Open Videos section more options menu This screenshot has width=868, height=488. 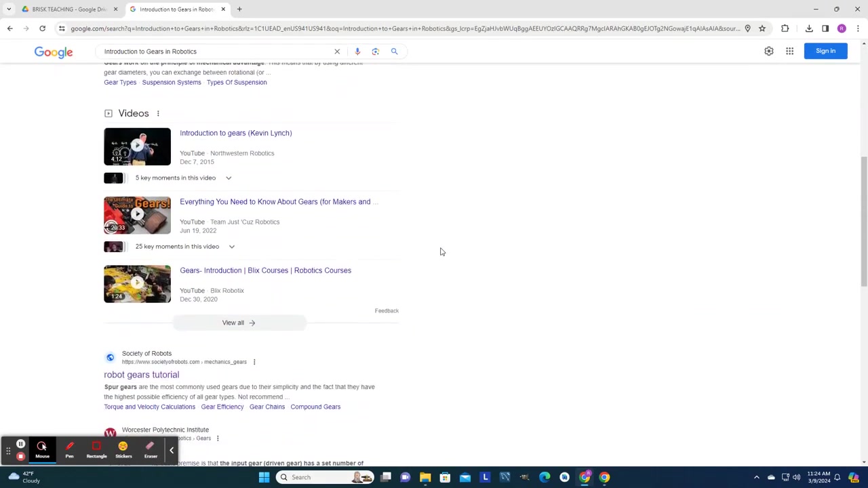tap(158, 114)
